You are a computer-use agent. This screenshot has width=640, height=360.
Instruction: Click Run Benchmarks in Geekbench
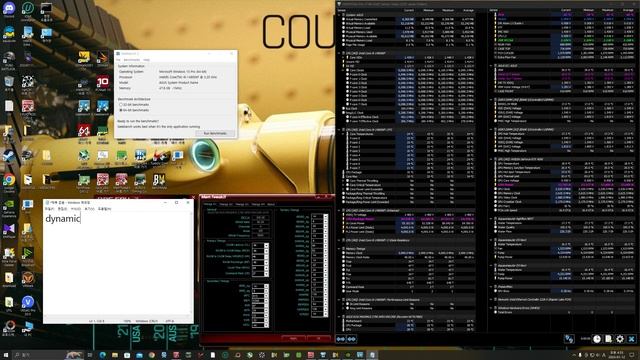click(215, 133)
